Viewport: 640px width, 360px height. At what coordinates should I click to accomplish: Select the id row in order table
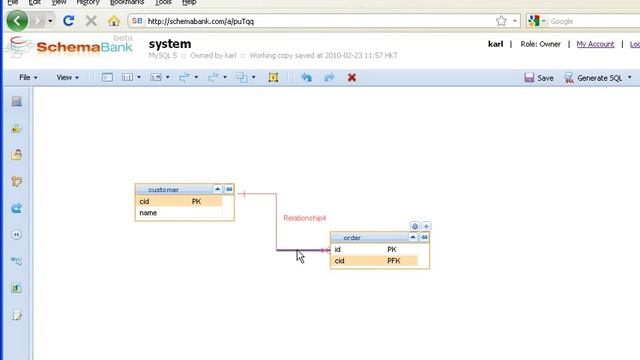[x=374, y=249]
